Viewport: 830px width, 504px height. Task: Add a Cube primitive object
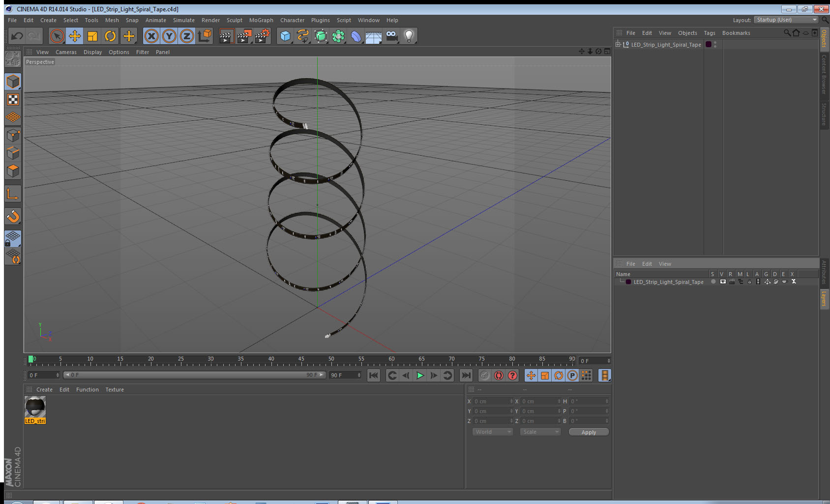(x=285, y=36)
